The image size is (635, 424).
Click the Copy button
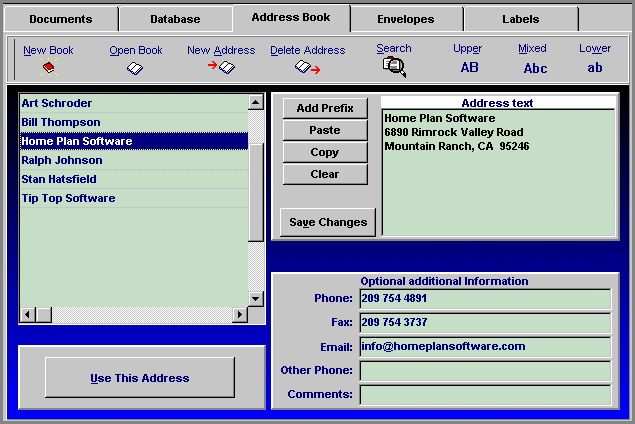click(x=325, y=152)
